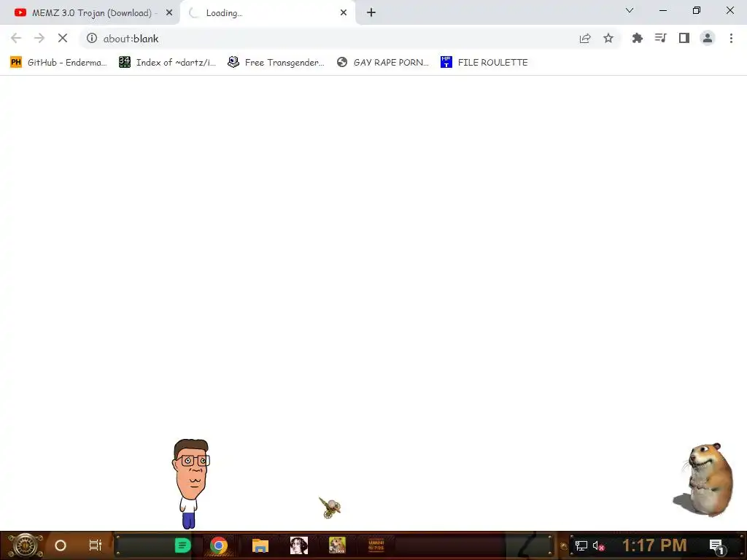Screen dimensions: 747x560
Task: Unmute the muted volume tray icon
Action: 598,545
